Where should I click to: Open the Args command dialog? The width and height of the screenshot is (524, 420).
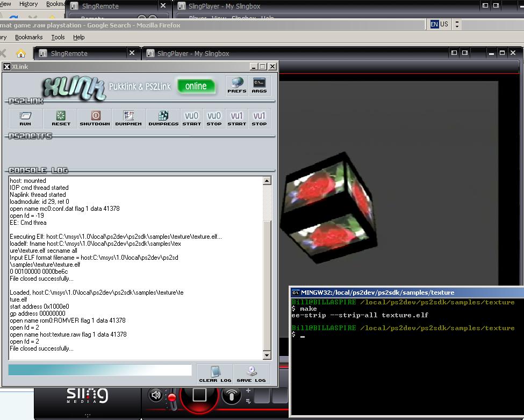click(259, 86)
